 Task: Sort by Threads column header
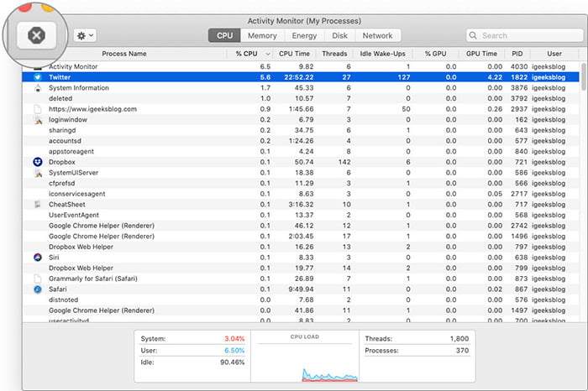(x=334, y=54)
